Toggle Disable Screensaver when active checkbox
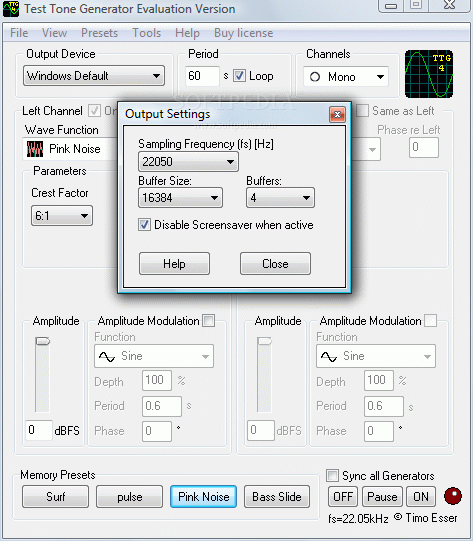 (x=144, y=225)
